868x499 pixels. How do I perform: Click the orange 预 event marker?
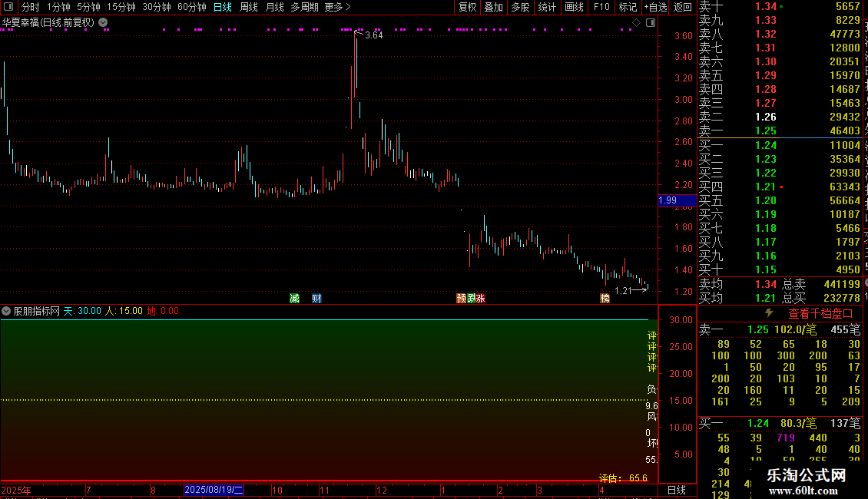[x=461, y=298]
